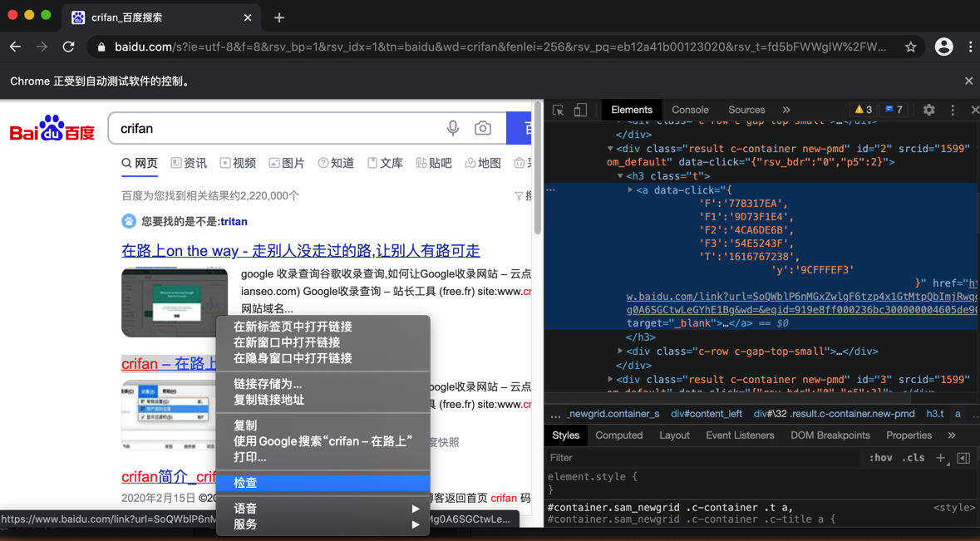
Task: Click the browser forward arrow
Action: (42, 47)
